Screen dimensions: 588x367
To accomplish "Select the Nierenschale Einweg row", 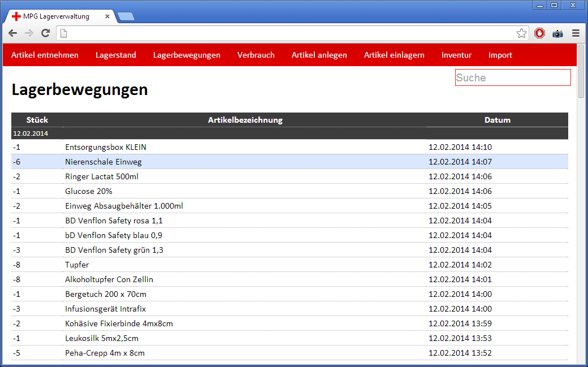I will (103, 162).
